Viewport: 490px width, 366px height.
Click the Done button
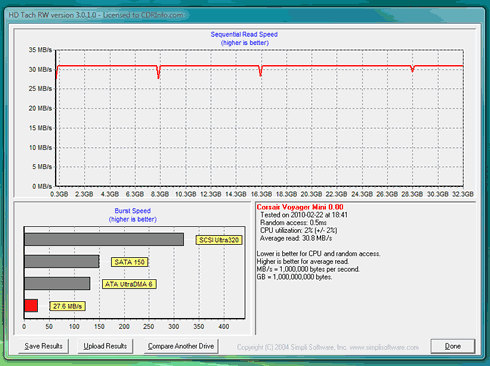453,346
